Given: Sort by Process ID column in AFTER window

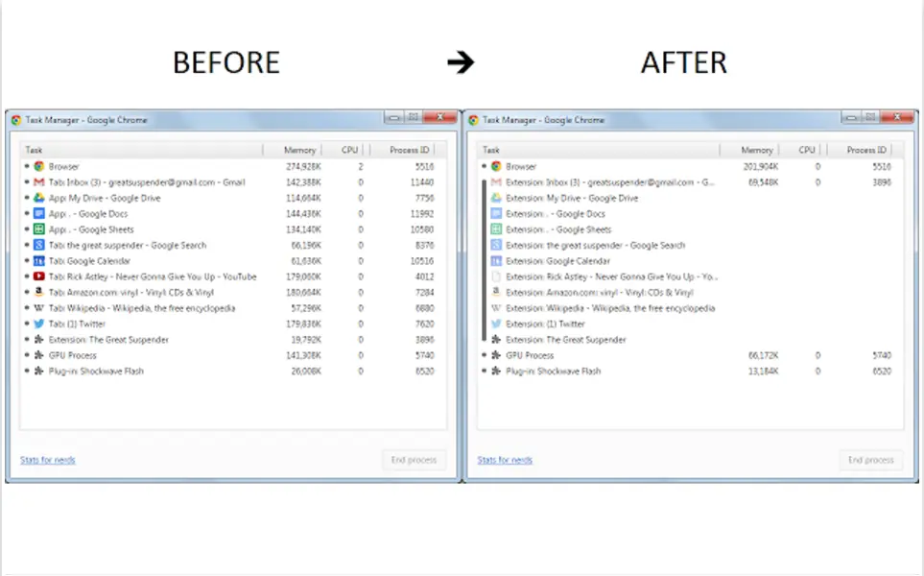Looking at the screenshot, I should point(861,150).
